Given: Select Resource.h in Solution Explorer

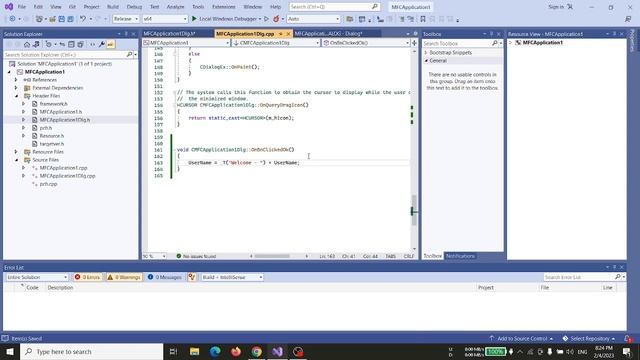Looking at the screenshot, I should [52, 136].
